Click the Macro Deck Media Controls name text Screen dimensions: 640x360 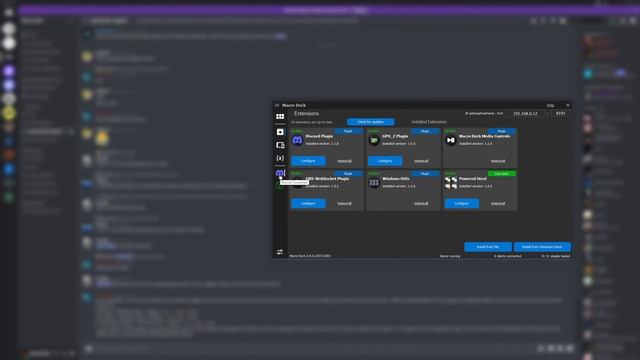(x=484, y=136)
